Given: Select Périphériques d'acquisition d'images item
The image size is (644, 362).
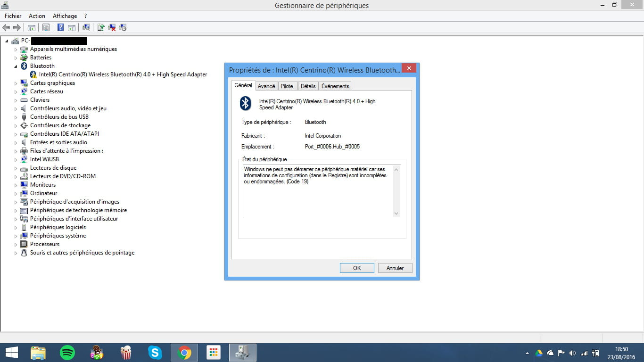Looking at the screenshot, I should [x=74, y=202].
